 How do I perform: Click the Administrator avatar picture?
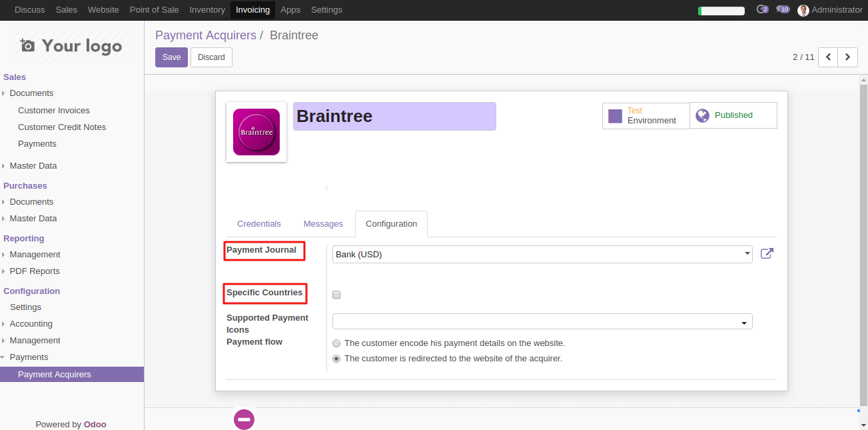(x=803, y=9)
